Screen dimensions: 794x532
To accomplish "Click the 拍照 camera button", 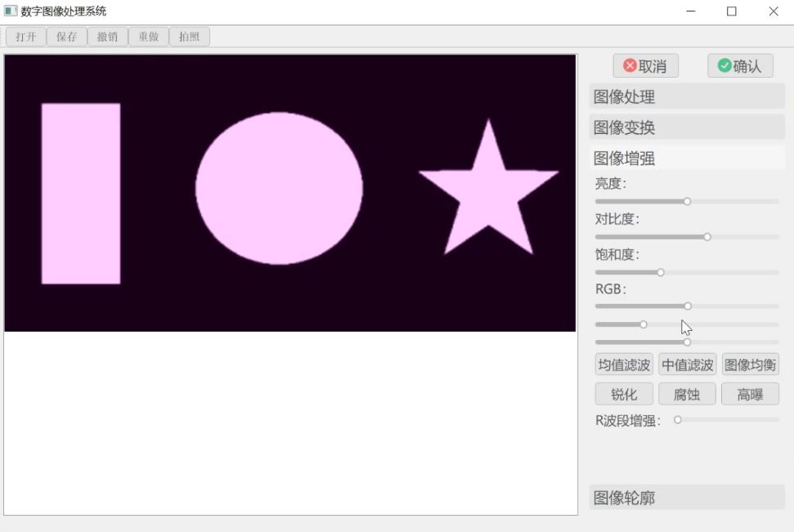I will coord(189,37).
